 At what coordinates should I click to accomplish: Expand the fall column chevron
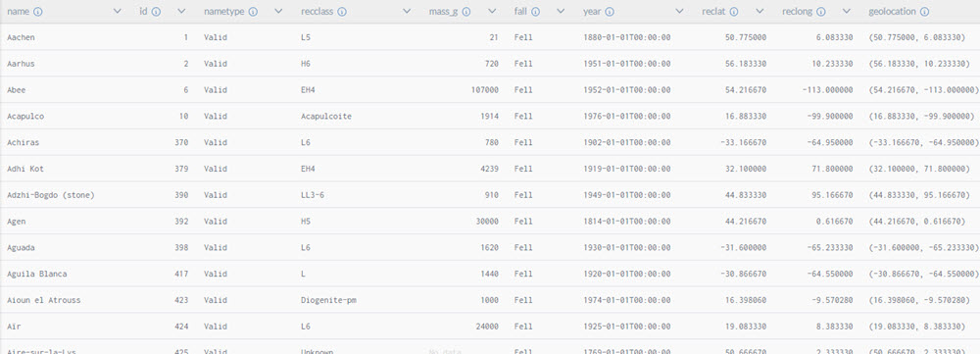click(561, 11)
